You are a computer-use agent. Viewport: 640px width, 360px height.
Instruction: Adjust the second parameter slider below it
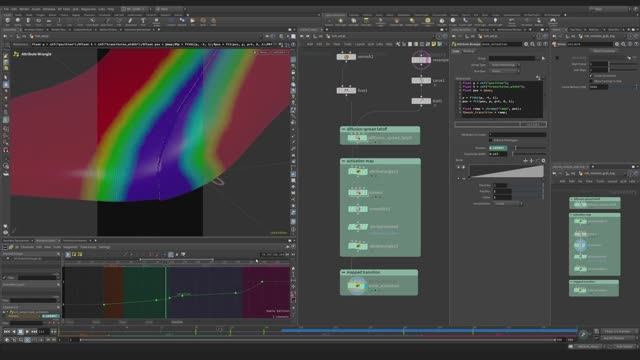point(530,154)
